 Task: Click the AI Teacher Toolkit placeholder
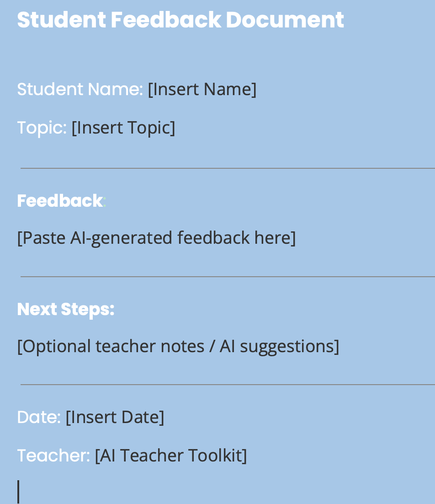tap(171, 456)
